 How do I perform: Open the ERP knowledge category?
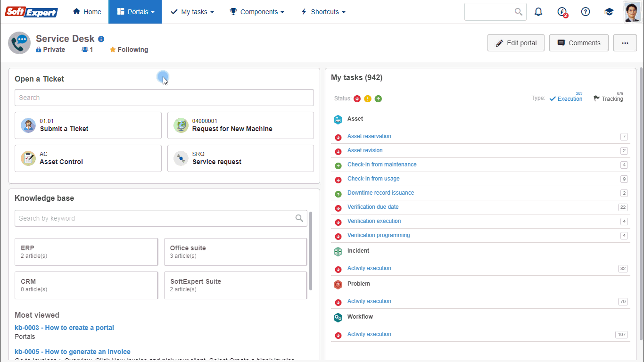(86, 252)
